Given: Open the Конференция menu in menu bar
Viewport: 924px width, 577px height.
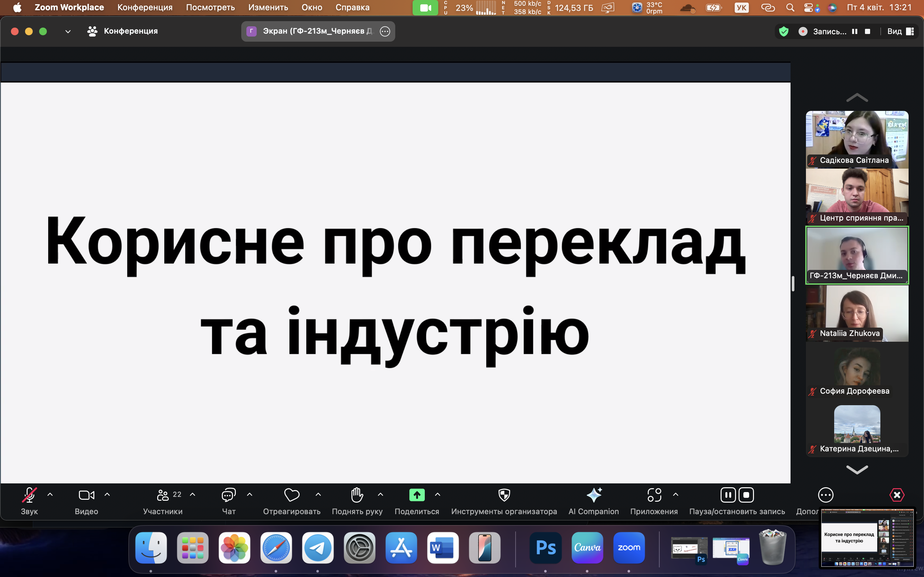Looking at the screenshot, I should [x=145, y=7].
